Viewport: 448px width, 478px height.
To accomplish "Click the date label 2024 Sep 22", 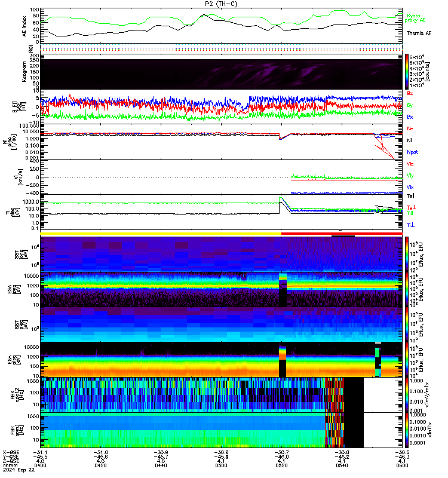I will coord(19,470).
